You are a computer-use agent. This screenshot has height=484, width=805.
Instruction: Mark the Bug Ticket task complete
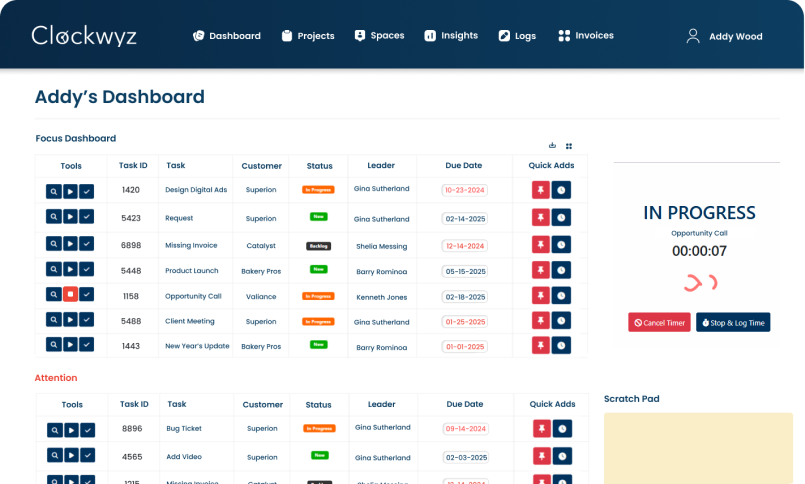87,430
